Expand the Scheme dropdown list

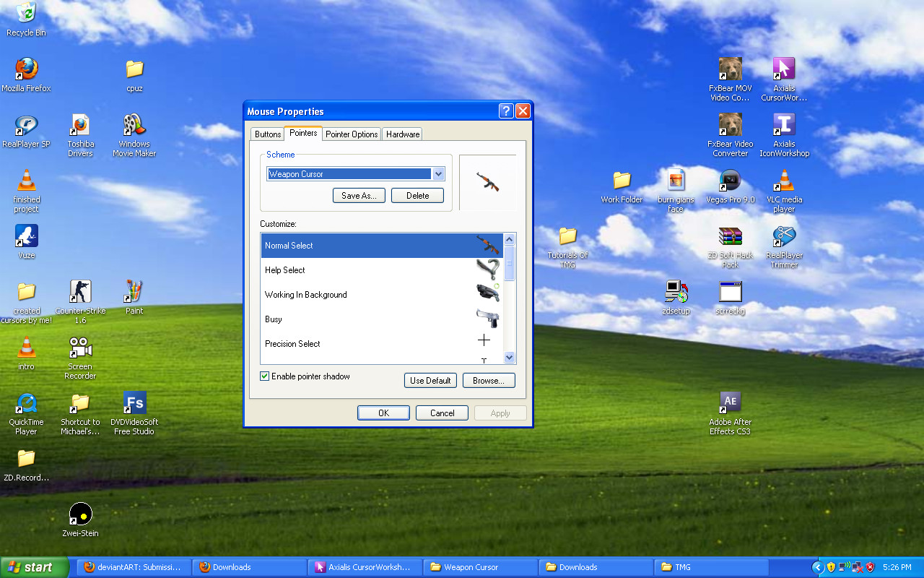pos(438,174)
